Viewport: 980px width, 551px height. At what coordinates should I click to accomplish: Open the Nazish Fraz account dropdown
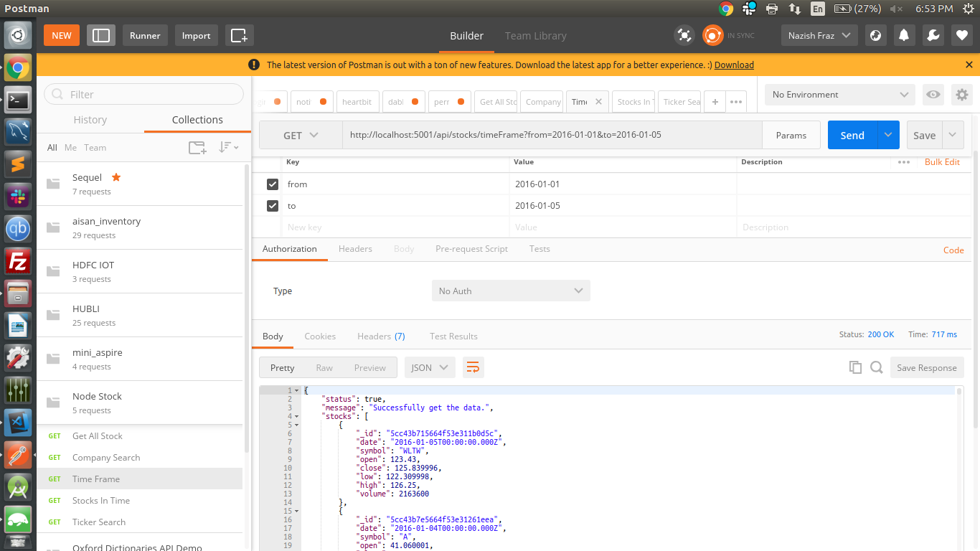[x=819, y=35]
